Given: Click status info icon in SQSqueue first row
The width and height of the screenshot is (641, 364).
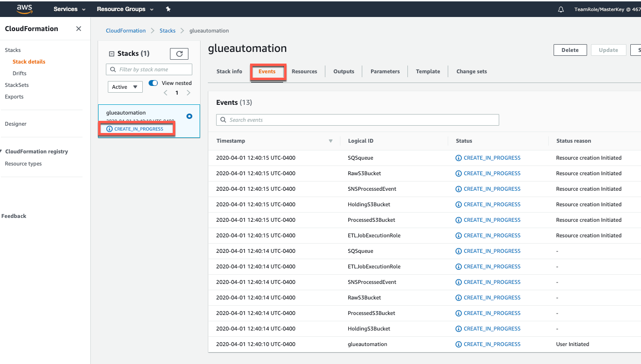Looking at the screenshot, I should pos(458,158).
